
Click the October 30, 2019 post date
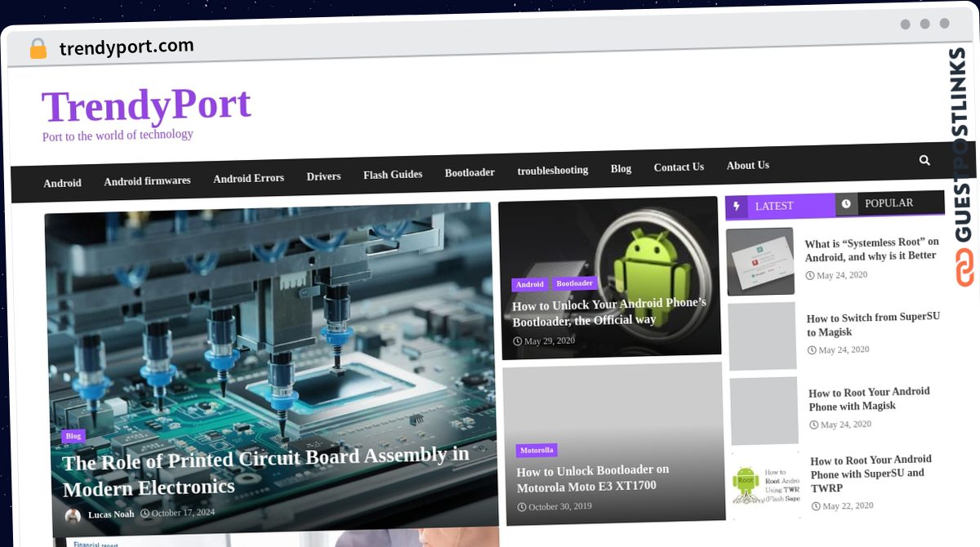pyautogui.click(x=560, y=506)
